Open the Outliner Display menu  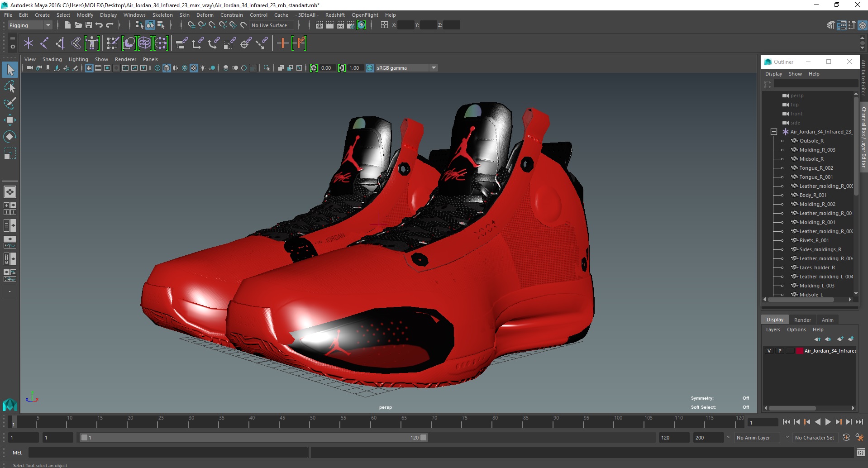[x=773, y=74]
